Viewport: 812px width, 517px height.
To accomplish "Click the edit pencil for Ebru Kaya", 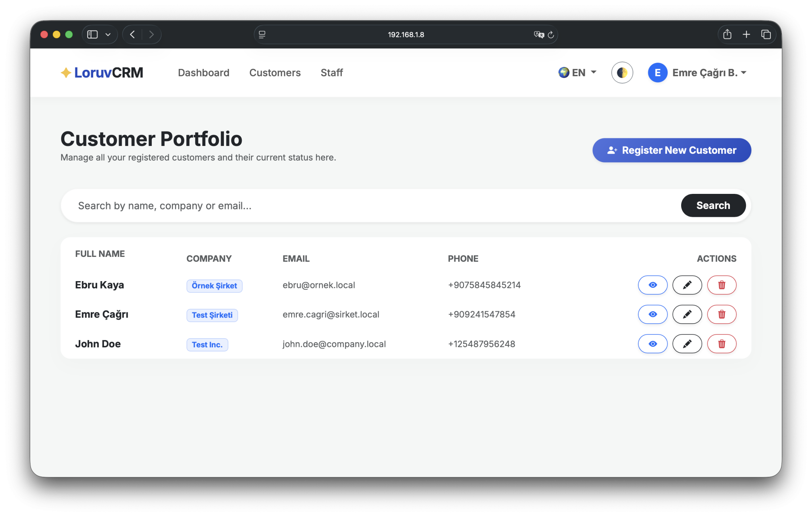I will pos(687,285).
